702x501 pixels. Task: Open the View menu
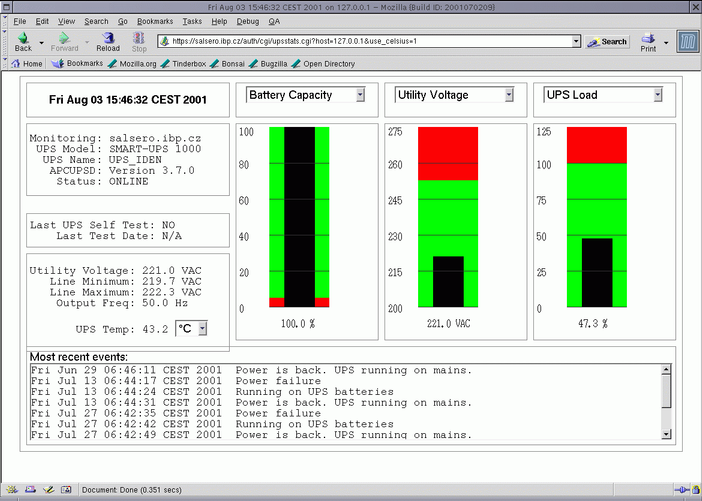pos(66,21)
